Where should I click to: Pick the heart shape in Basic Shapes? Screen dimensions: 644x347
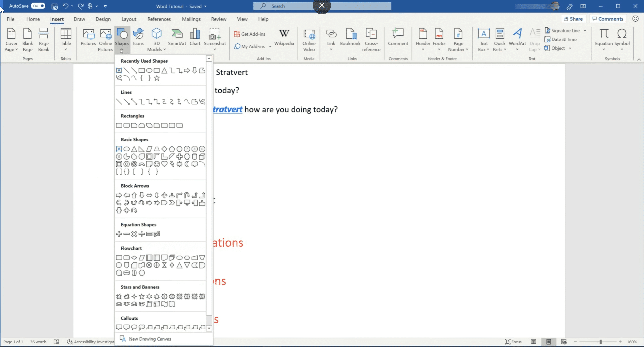164,164
